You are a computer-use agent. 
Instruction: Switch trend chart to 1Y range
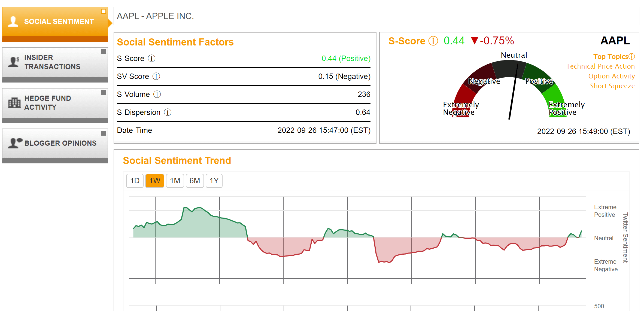[x=214, y=181]
